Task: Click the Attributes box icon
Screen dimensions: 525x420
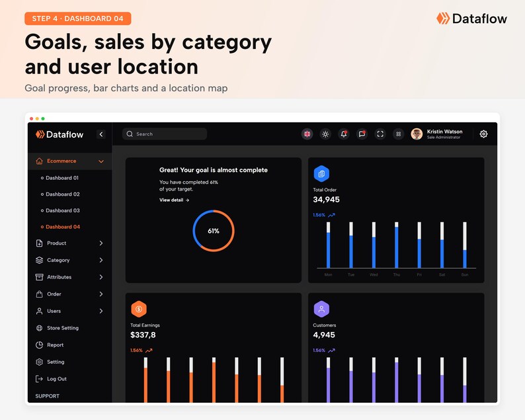Action: pyautogui.click(x=39, y=277)
